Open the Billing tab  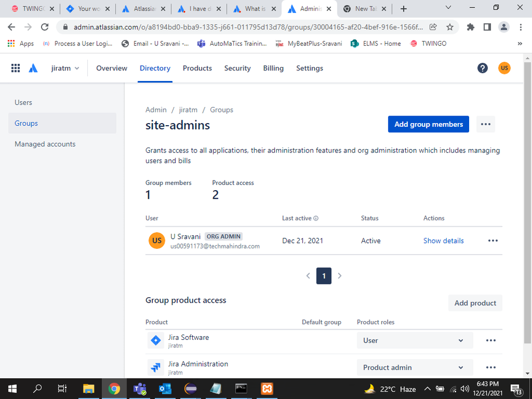coord(274,68)
